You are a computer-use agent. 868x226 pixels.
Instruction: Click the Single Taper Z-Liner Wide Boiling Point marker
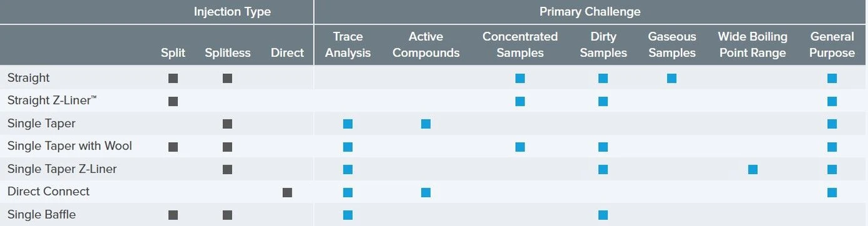click(753, 169)
